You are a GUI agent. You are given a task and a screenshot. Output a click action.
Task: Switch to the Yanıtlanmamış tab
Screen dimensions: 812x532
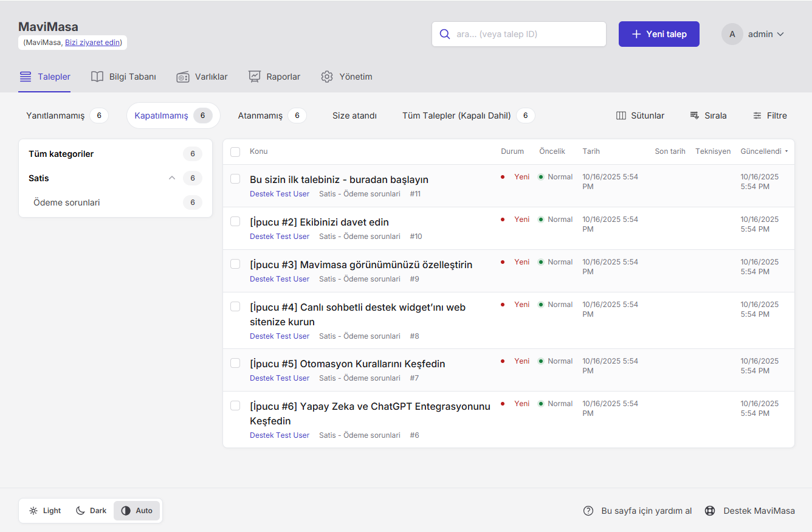coord(55,116)
